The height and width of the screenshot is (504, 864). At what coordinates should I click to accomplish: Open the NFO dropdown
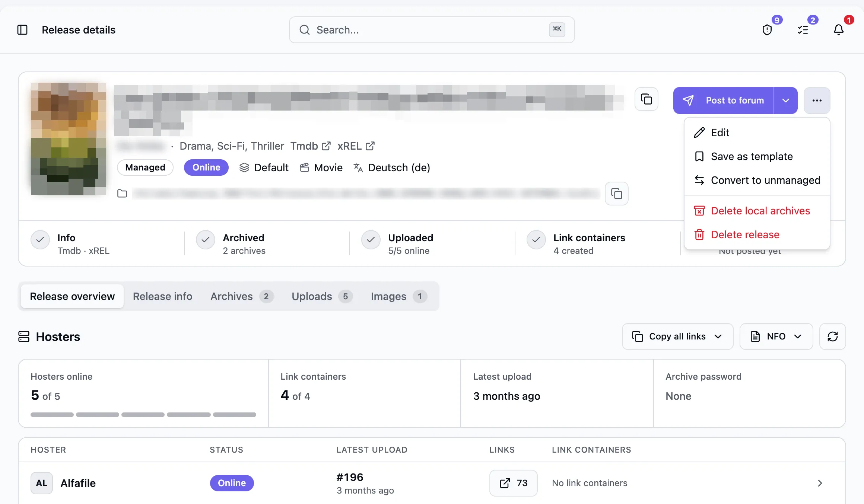coord(776,336)
